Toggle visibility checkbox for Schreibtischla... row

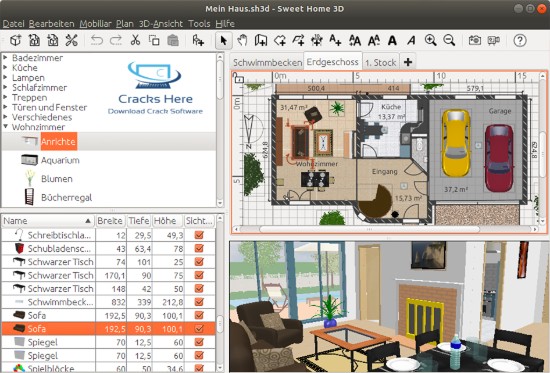tap(199, 235)
